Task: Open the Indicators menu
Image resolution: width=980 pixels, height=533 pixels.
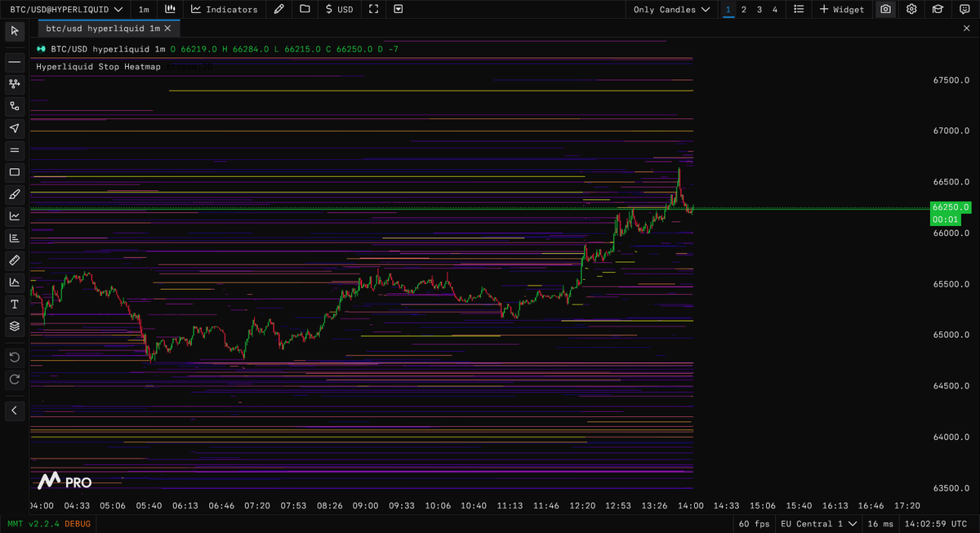Action: coord(225,10)
